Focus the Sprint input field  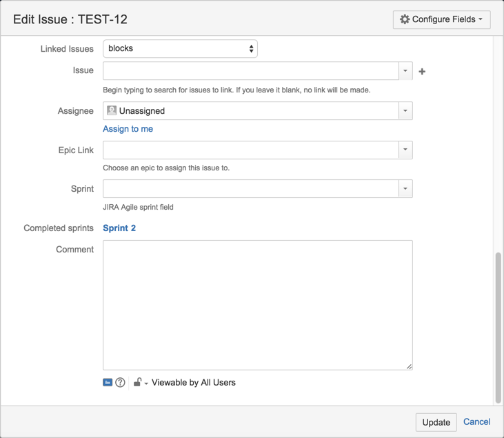pyautogui.click(x=250, y=189)
